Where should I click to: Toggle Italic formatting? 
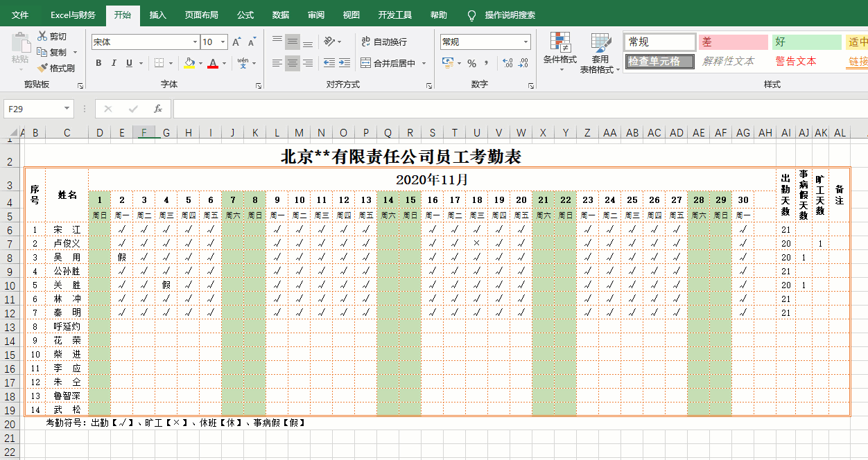pyautogui.click(x=114, y=63)
